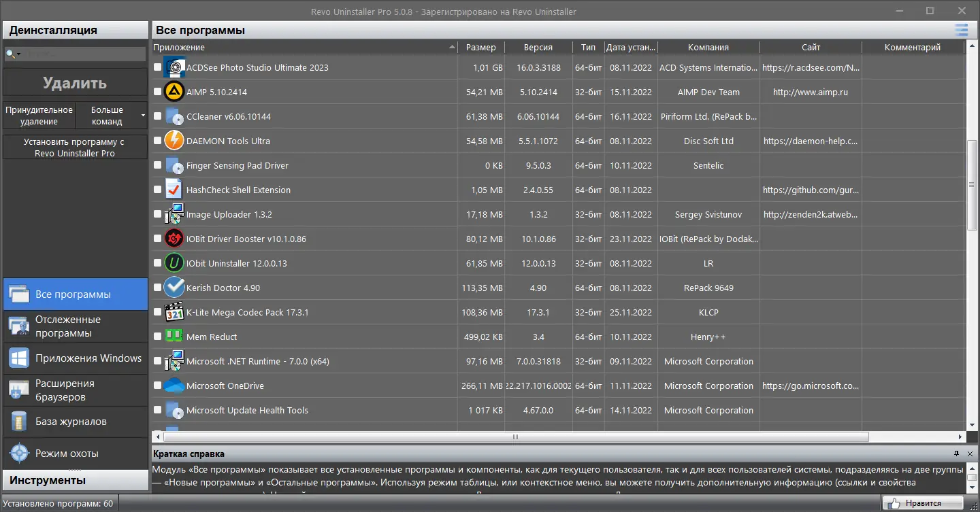
Task: Open Расширения браузеров via its sidebar icon
Action: (18, 390)
